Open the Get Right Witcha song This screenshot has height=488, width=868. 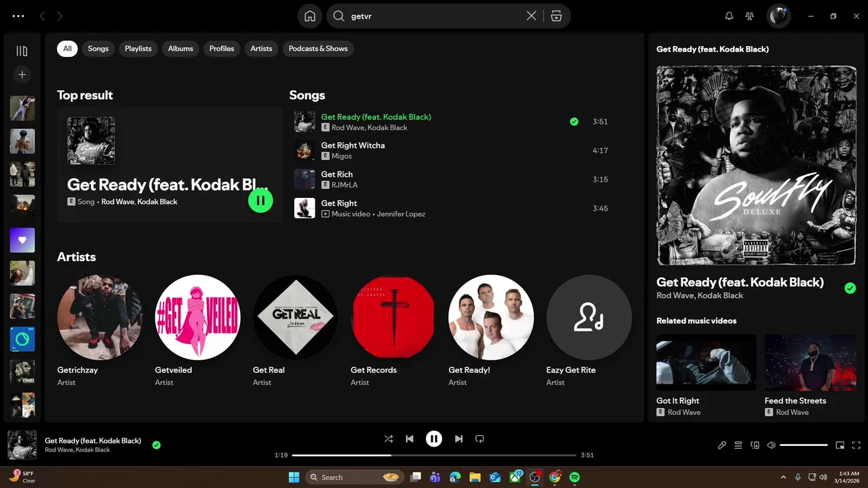[353, 145]
